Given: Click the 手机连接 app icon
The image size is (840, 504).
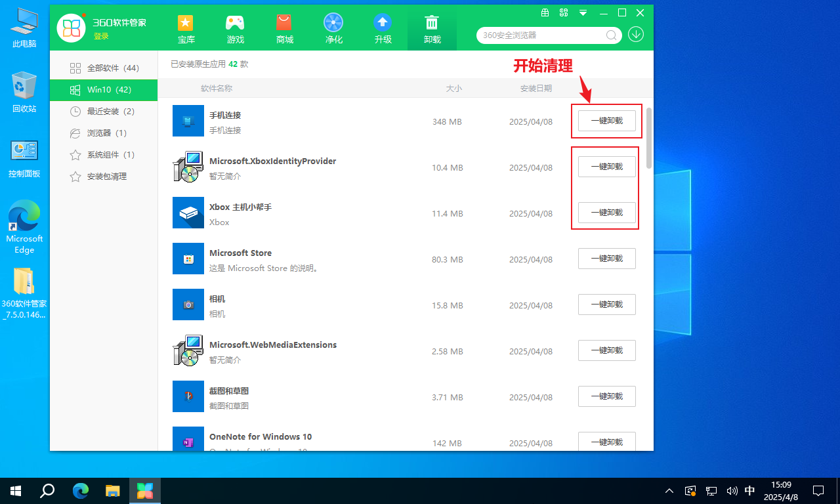Looking at the screenshot, I should pos(188,121).
